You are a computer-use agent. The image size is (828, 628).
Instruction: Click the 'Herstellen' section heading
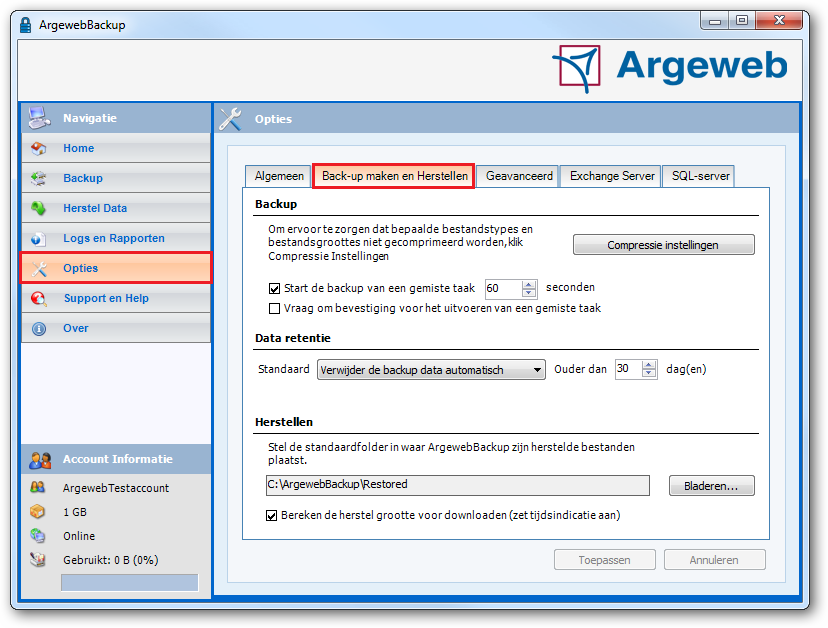pyautogui.click(x=284, y=422)
